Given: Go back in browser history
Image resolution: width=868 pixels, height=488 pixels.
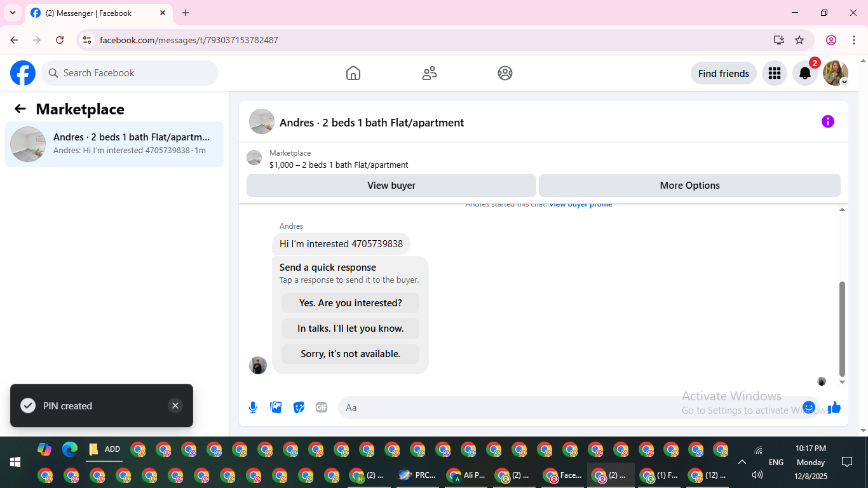Looking at the screenshot, I should tap(14, 40).
